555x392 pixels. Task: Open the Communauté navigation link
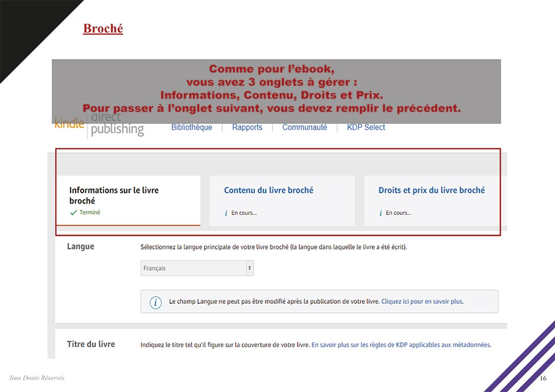pyautogui.click(x=305, y=127)
